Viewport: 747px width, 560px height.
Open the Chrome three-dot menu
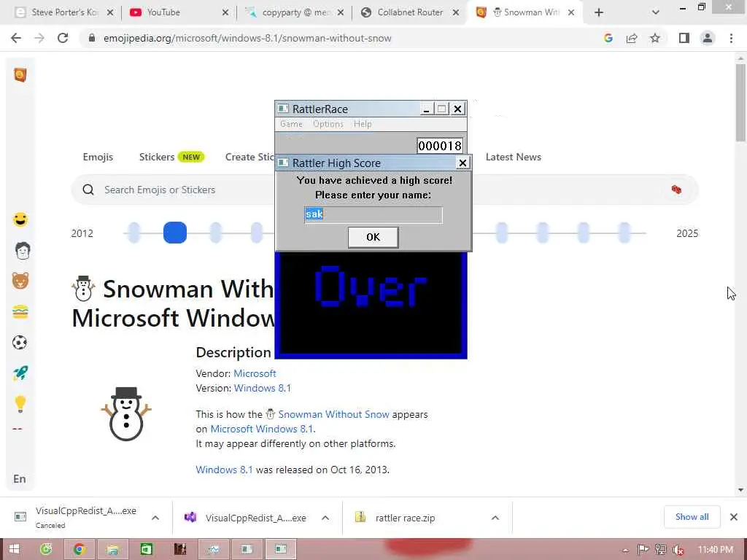tap(731, 38)
